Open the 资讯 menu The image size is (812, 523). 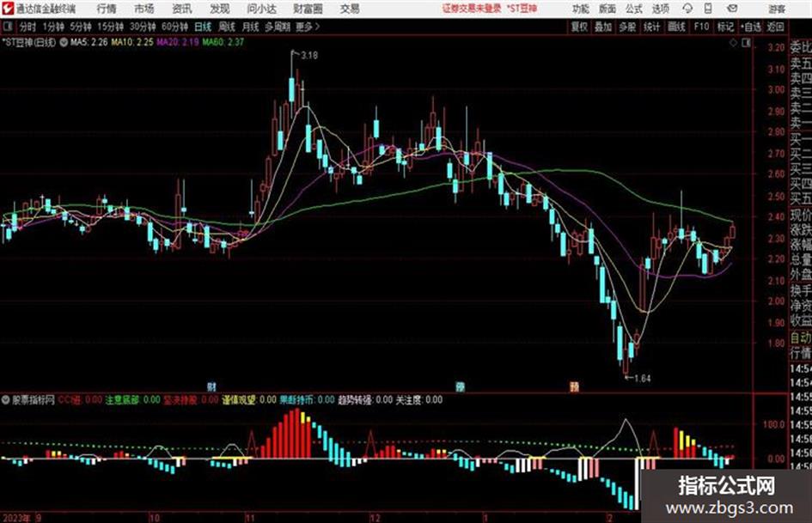click(x=182, y=9)
